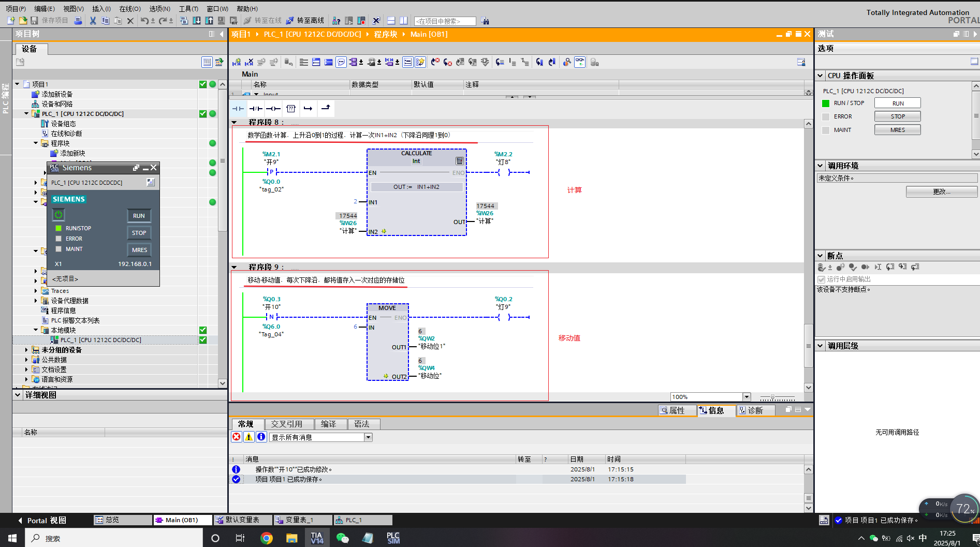
Task: Click the Windows taskbar search box
Action: (x=114, y=538)
